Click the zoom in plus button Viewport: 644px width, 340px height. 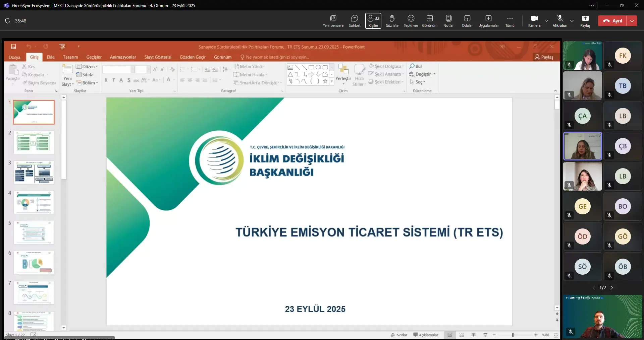pyautogui.click(x=536, y=335)
